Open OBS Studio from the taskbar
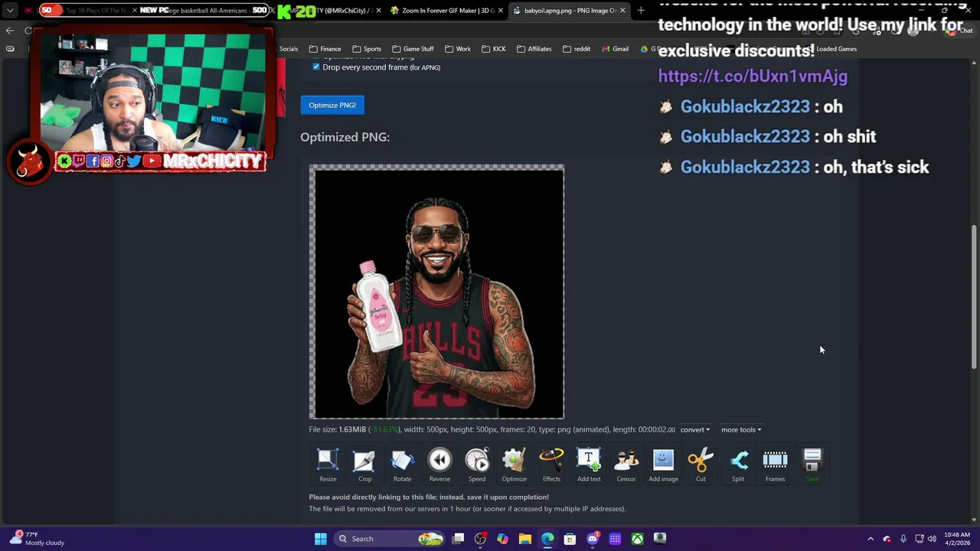Image resolution: width=980 pixels, height=551 pixels. (480, 539)
